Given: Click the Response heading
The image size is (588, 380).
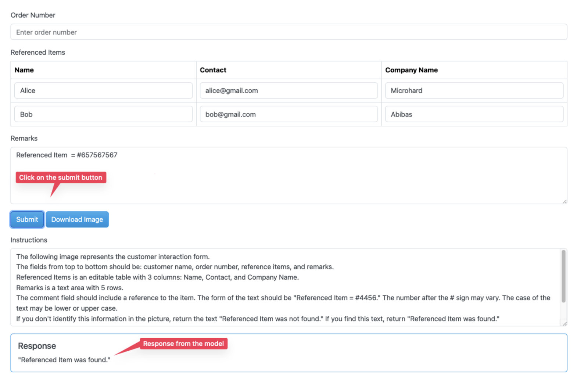Looking at the screenshot, I should [37, 346].
